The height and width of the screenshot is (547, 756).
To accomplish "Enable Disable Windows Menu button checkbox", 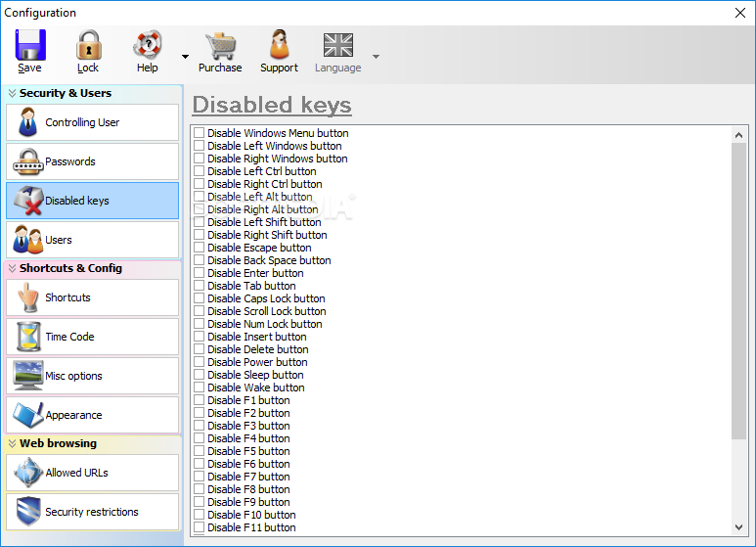I will coord(200,133).
